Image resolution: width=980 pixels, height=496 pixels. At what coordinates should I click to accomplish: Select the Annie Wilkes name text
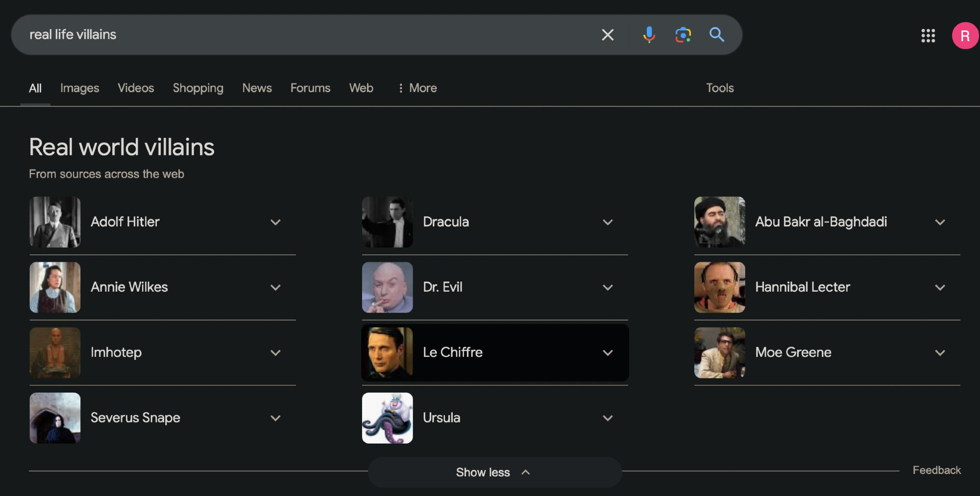pos(129,287)
